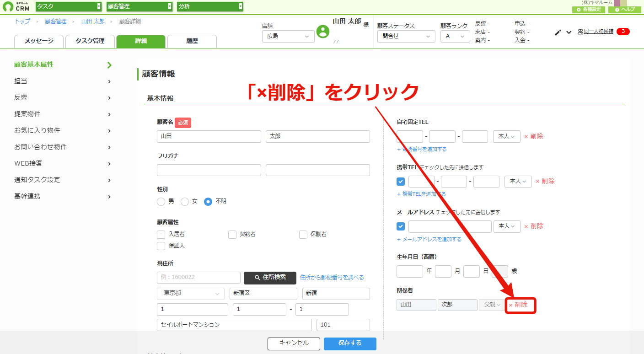
Task: Click the building name field セイルボートマンション
Action: point(234,325)
